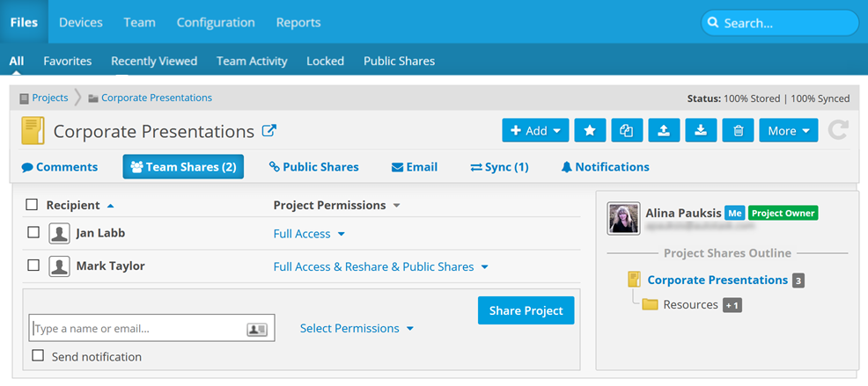
Task: Open Projects breadcrumb link
Action: coord(49,98)
